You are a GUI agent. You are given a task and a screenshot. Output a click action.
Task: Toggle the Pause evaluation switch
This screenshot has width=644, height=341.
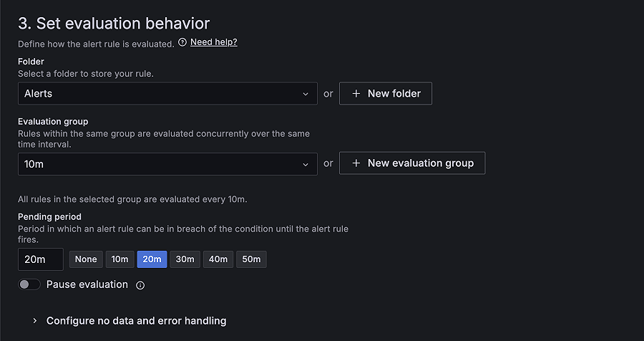[29, 285]
